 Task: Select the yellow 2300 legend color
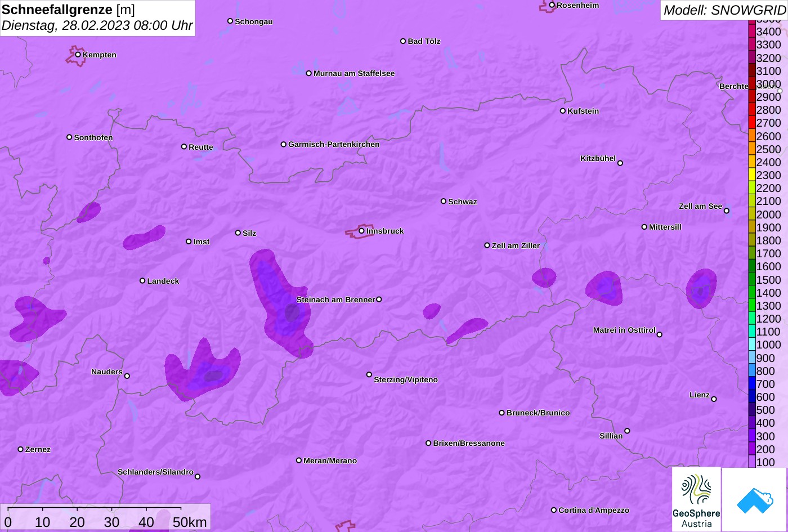pyautogui.click(x=752, y=175)
